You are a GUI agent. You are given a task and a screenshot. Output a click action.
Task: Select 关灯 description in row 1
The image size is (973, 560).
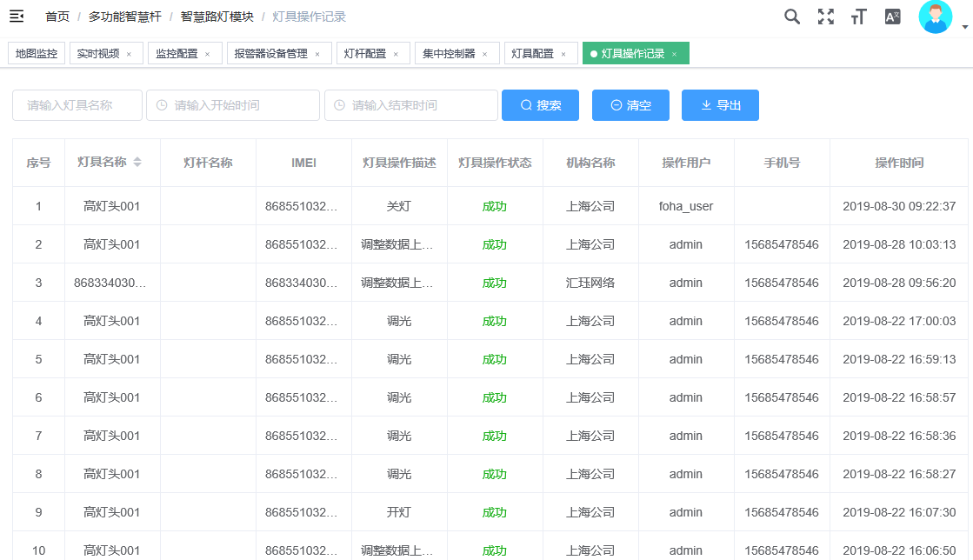point(399,206)
